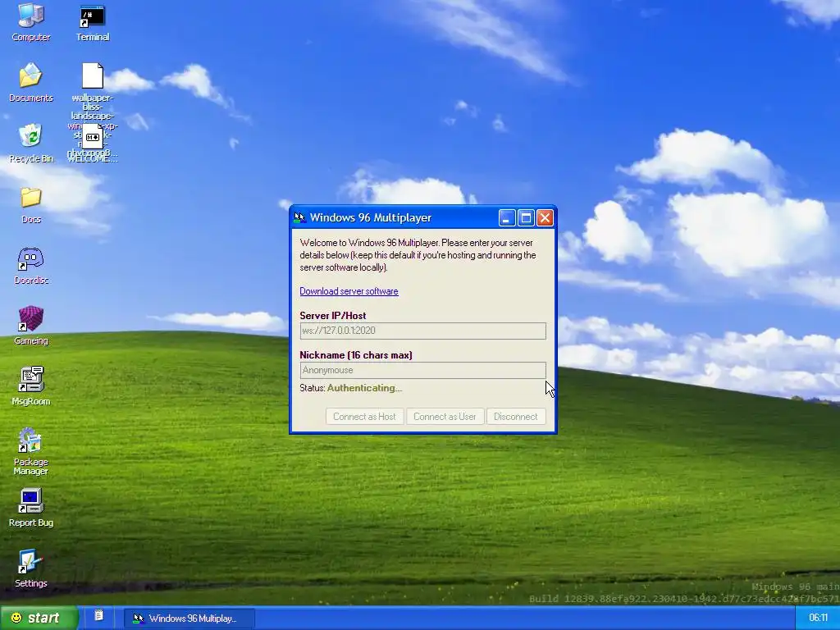Click the Connect as Host button
Viewport: 840px width, 630px height.
coord(364,417)
